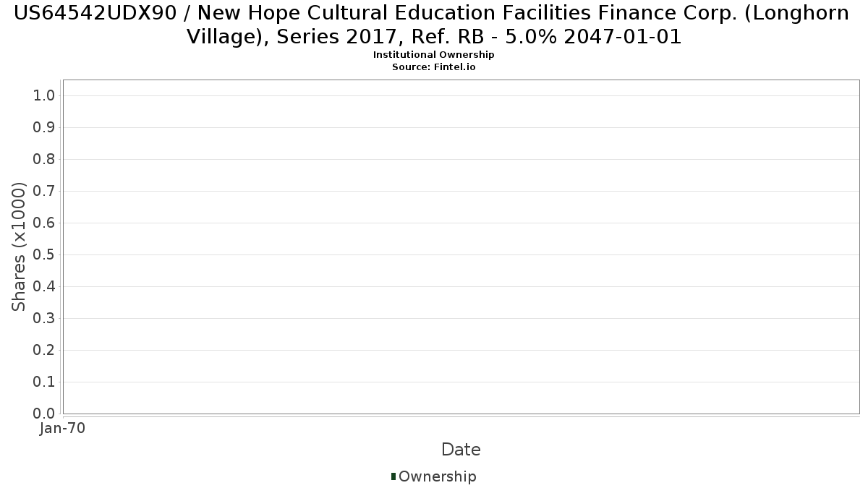Screen dimensions: 868x488
Task: Click the Ownership legend label
Action: click(438, 476)
